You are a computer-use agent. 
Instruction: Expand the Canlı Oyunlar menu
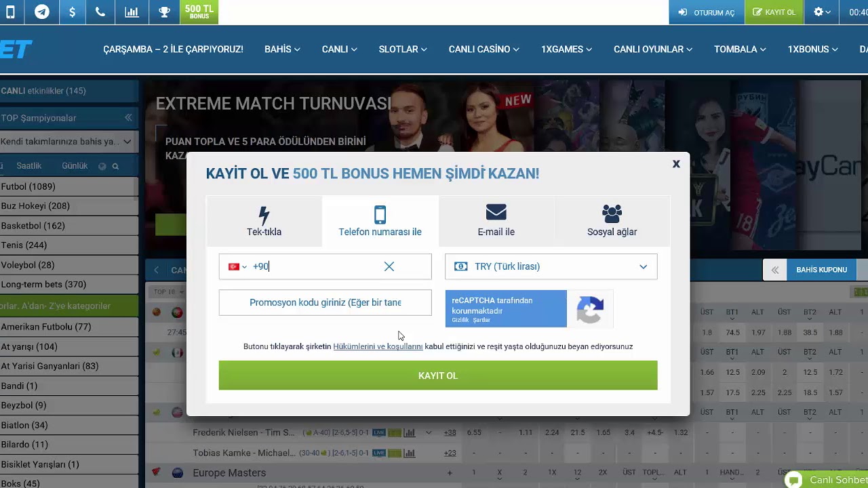point(653,49)
